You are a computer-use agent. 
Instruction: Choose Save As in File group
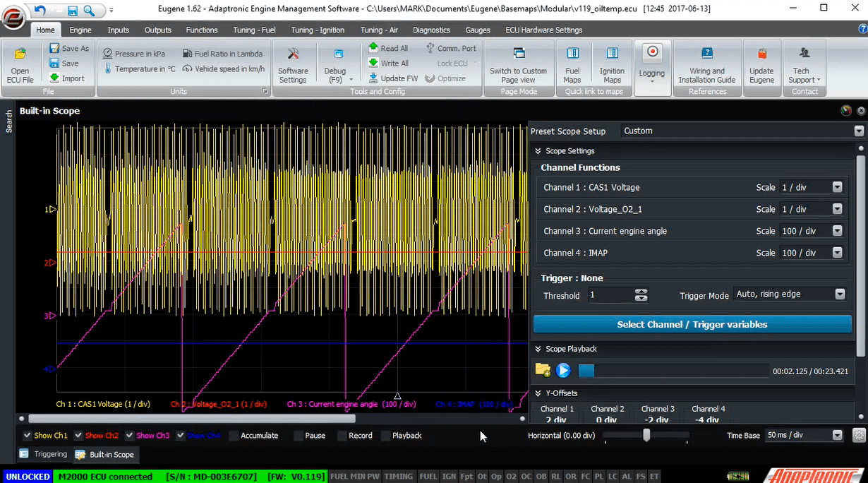tap(69, 49)
